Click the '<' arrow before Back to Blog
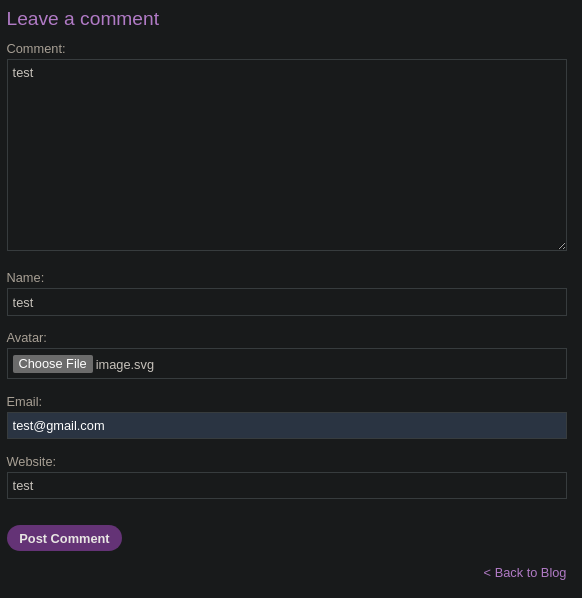This screenshot has height=598, width=582. click(x=487, y=573)
